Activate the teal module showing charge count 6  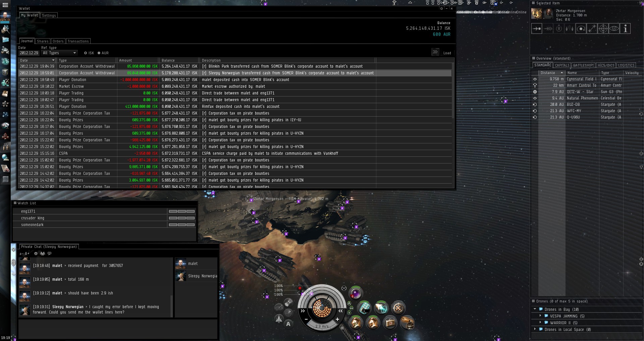(x=364, y=308)
